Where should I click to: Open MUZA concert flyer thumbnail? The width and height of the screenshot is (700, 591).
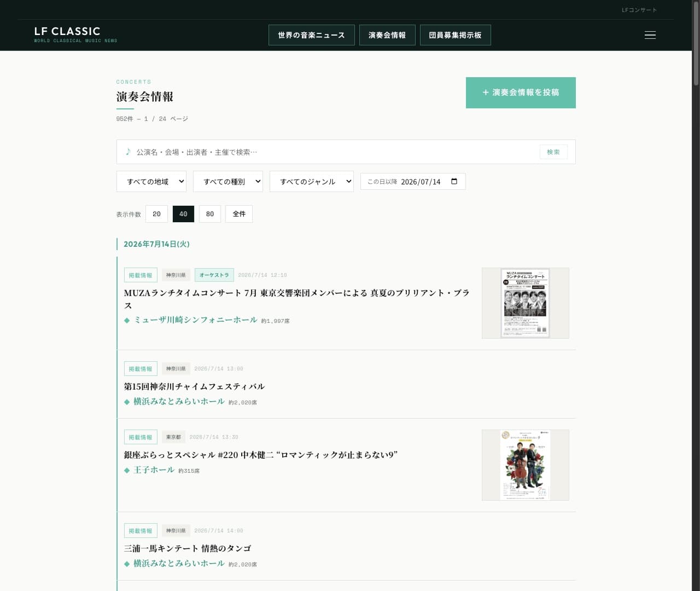coord(526,303)
